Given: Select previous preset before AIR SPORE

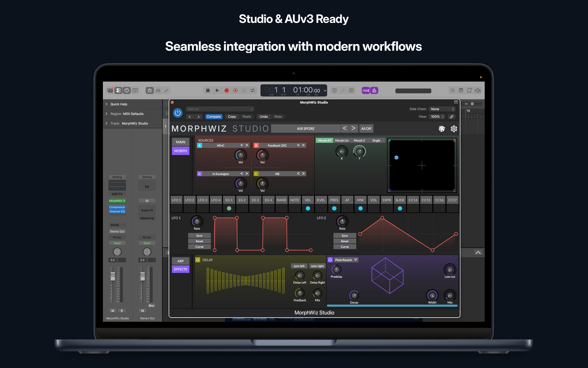Looking at the screenshot, I should pyautogui.click(x=345, y=128).
